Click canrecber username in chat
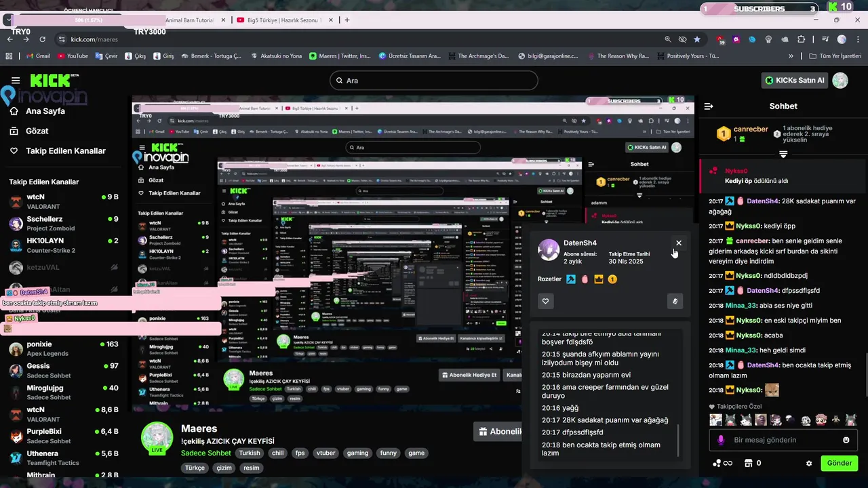Screen dimensions: 868x488 [752, 241]
